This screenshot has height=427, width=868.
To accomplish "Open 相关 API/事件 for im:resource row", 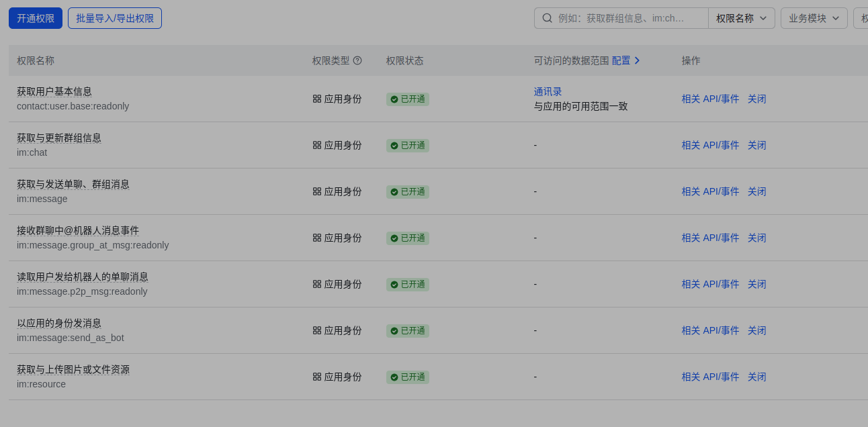I will pos(711,377).
